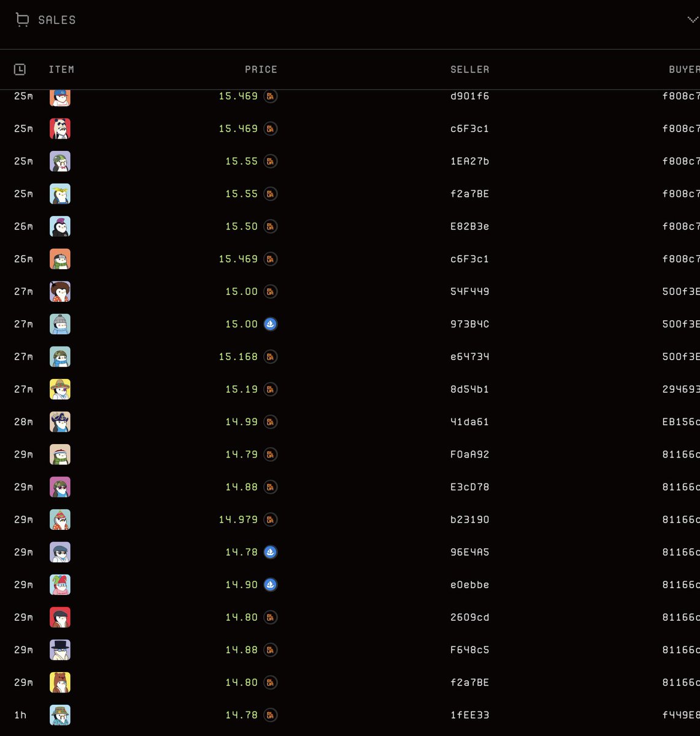Click the SELLER column header
700x736 pixels.
pos(470,69)
